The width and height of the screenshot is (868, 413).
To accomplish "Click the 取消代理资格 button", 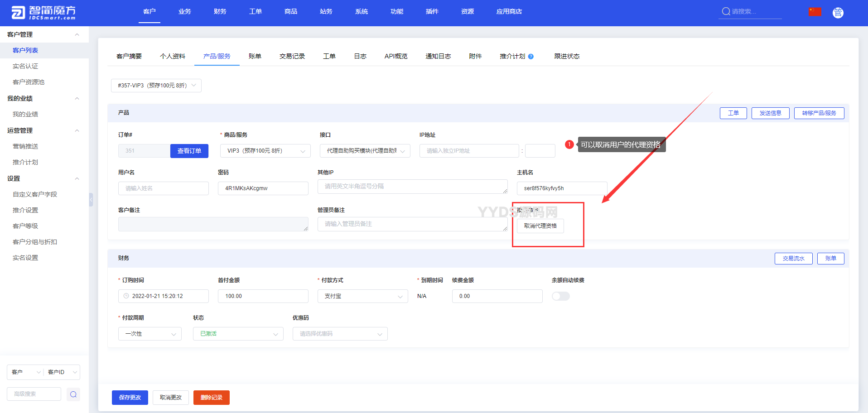I will click(540, 226).
